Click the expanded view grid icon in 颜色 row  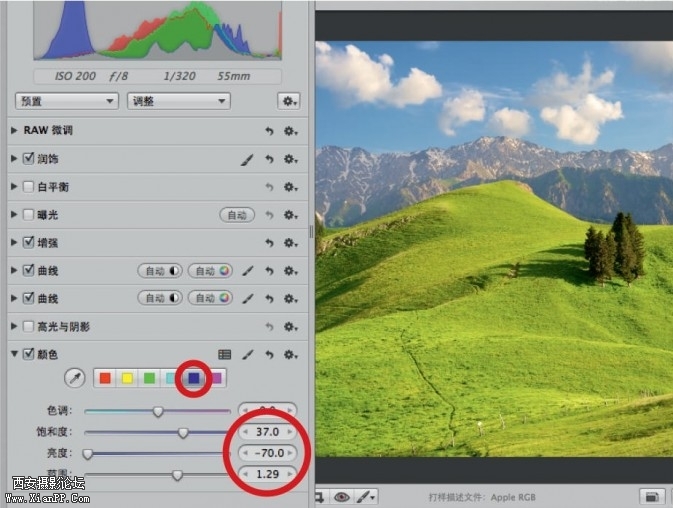coord(225,354)
